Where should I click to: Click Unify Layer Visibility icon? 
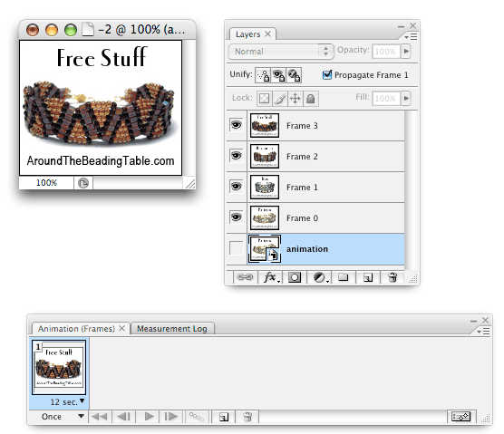[278, 75]
